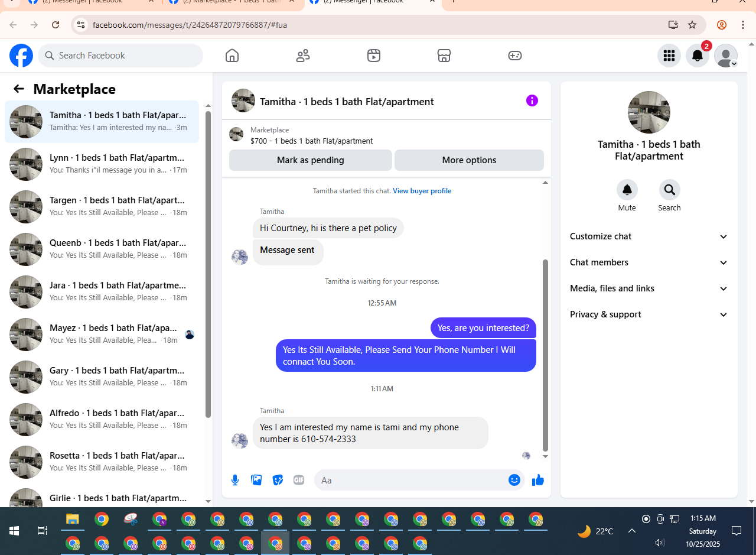Open the GIF picker
This screenshot has width=756, height=555.
click(x=299, y=480)
